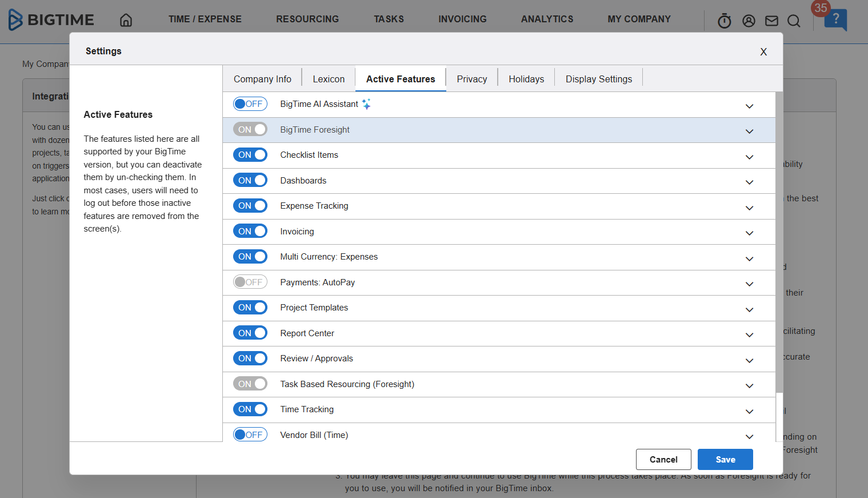Expand Review / Approvals chevron
Image resolution: width=868 pixels, height=498 pixels.
tap(749, 361)
